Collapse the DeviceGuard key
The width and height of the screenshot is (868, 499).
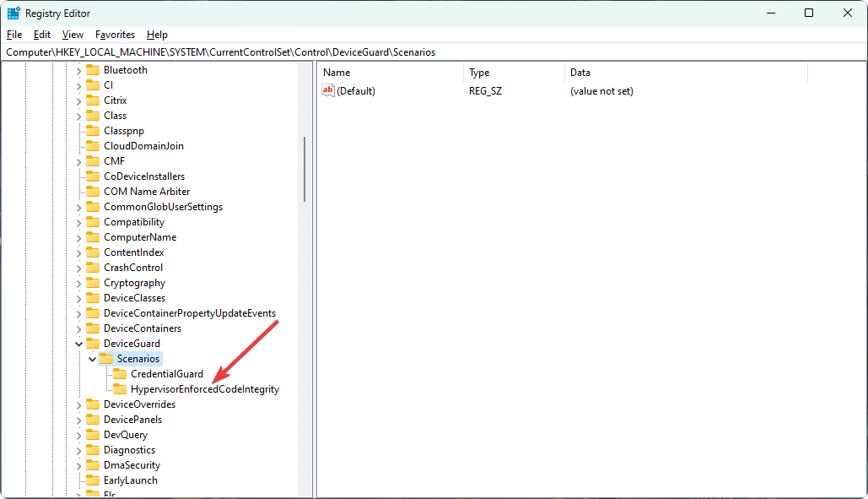click(x=78, y=344)
